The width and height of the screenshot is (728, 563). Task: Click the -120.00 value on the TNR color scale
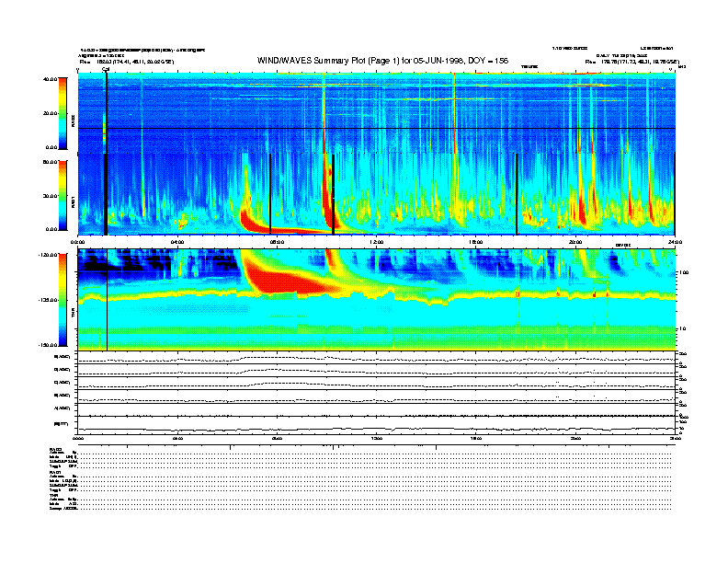click(x=48, y=255)
